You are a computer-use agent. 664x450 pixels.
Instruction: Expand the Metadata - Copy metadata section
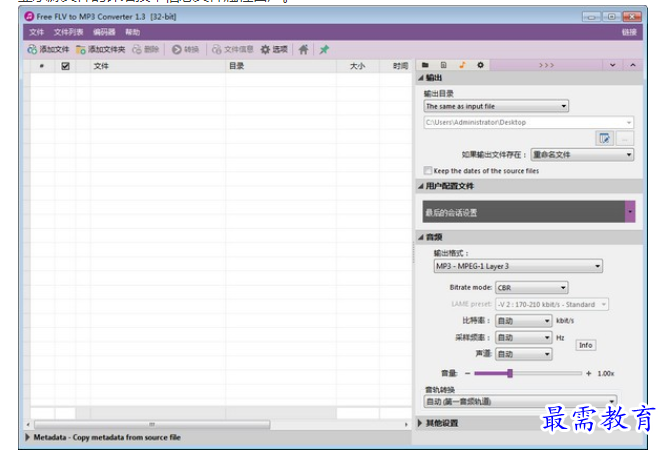tap(28, 437)
